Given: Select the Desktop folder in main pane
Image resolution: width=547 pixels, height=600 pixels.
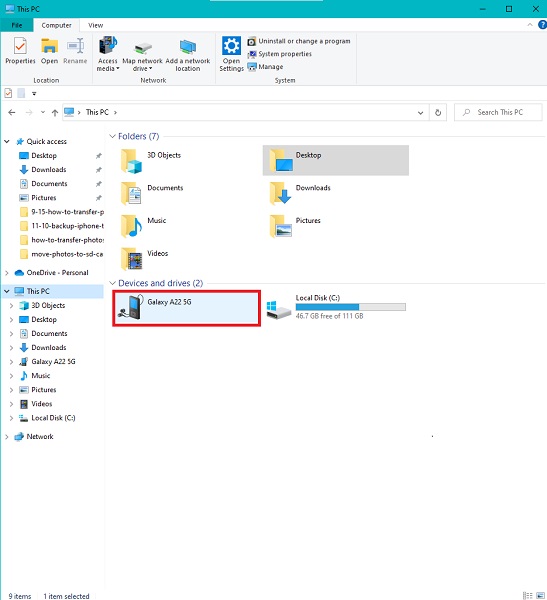Looking at the screenshot, I should [x=336, y=160].
